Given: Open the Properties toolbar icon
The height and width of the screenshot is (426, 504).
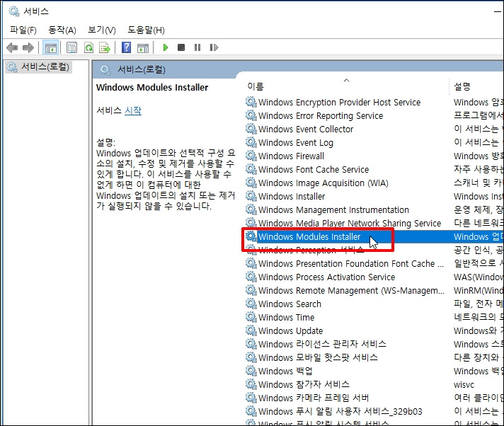Looking at the screenshot, I should (71, 47).
